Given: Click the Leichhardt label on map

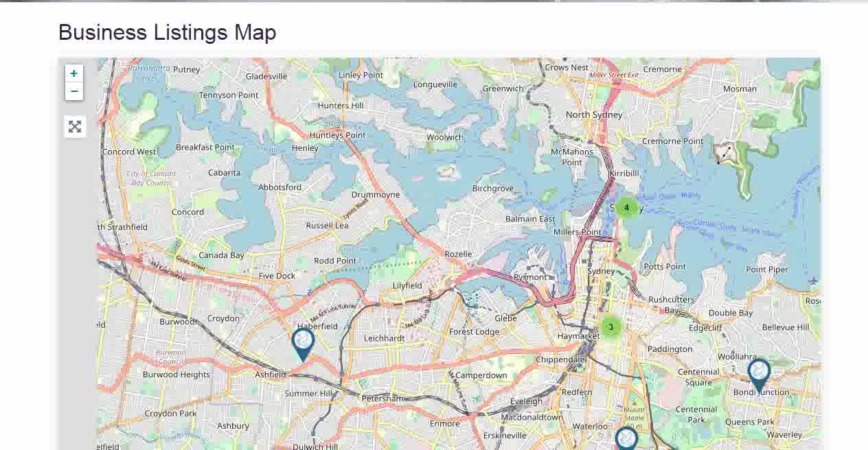Looking at the screenshot, I should click(384, 338).
